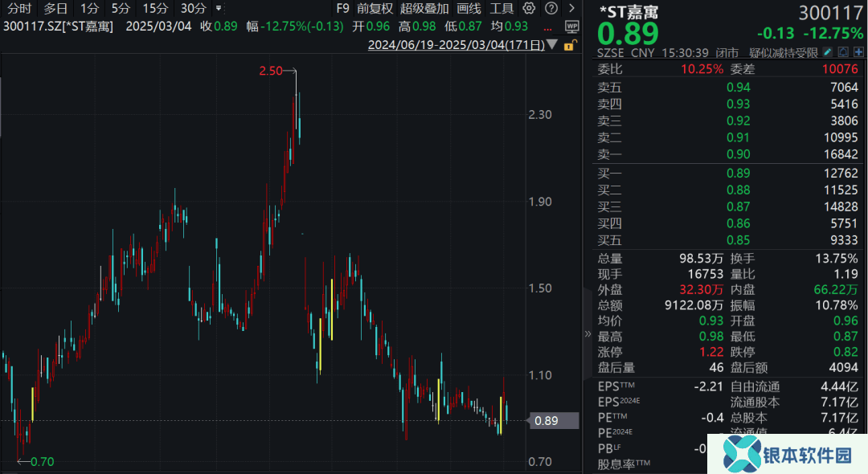Open 超级叠加 overlay menu
The image size is (868, 474).
pyautogui.click(x=424, y=8)
